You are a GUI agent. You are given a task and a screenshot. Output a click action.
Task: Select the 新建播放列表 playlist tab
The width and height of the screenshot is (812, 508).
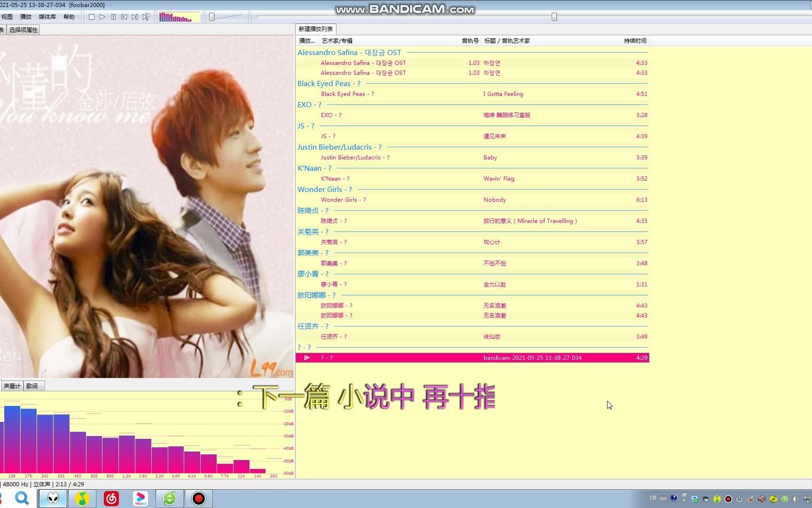(x=315, y=29)
